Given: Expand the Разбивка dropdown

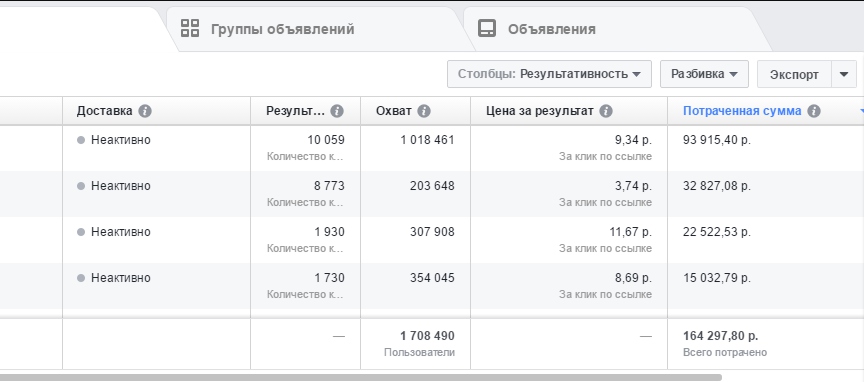Looking at the screenshot, I should pyautogui.click(x=704, y=74).
